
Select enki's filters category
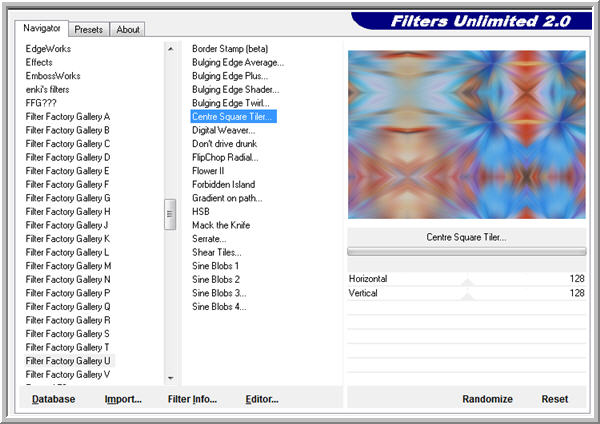[x=47, y=90]
